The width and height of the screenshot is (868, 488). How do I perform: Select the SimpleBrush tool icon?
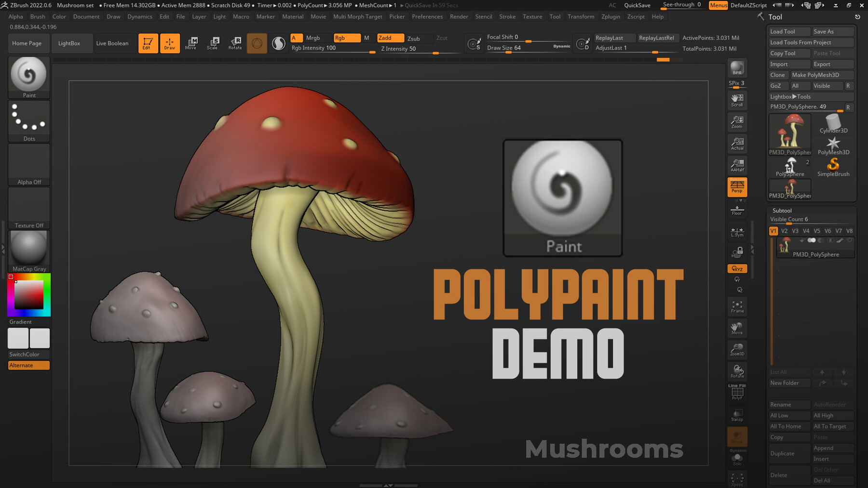tap(833, 166)
